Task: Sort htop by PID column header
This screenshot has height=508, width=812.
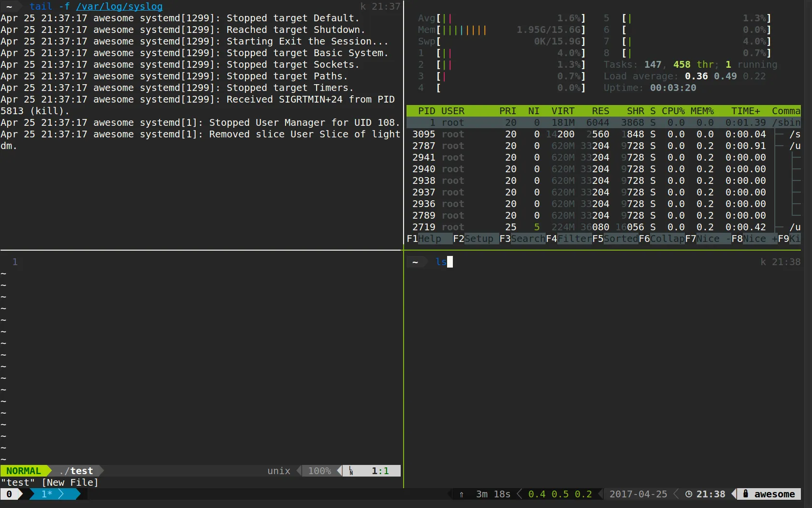Action: 427,111
